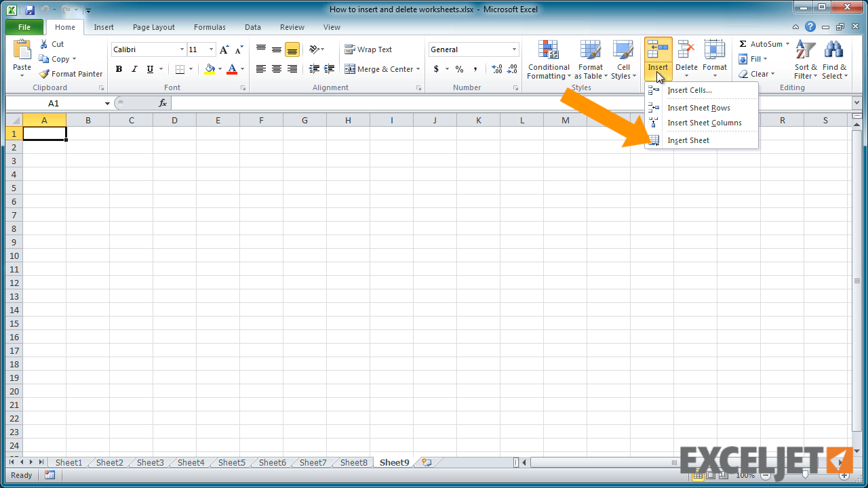The width and height of the screenshot is (868, 488).
Task: Click the Conditional Formatting icon
Action: click(548, 50)
